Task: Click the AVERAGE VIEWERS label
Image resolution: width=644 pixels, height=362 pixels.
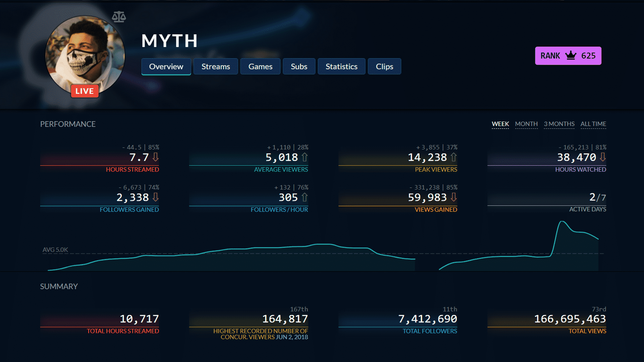Action: coord(281,170)
